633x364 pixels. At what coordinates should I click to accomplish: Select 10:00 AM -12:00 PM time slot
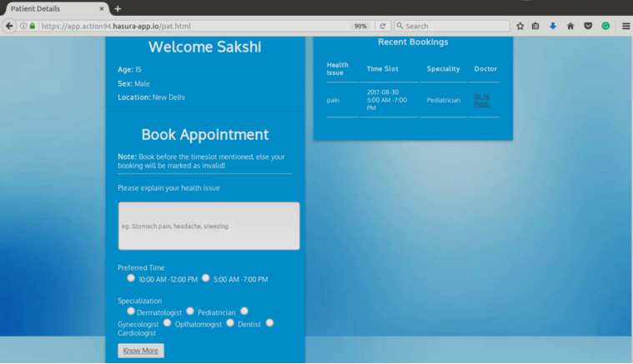(131, 277)
